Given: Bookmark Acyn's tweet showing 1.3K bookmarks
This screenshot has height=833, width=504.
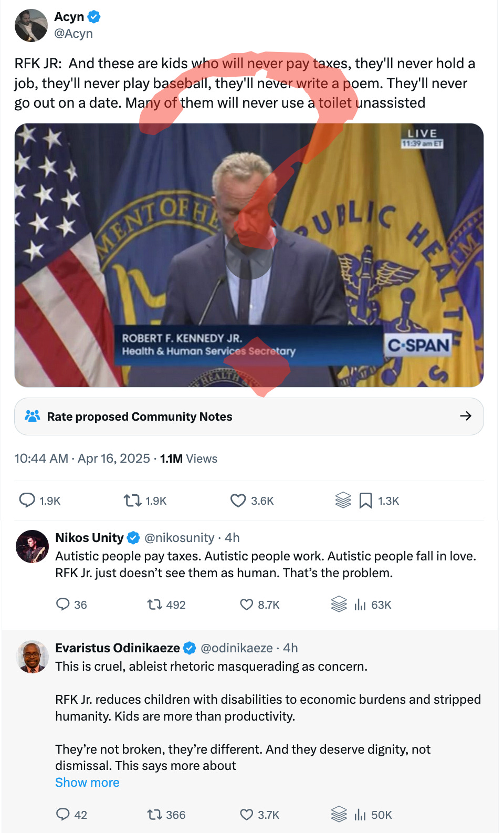Looking at the screenshot, I should 365,501.
